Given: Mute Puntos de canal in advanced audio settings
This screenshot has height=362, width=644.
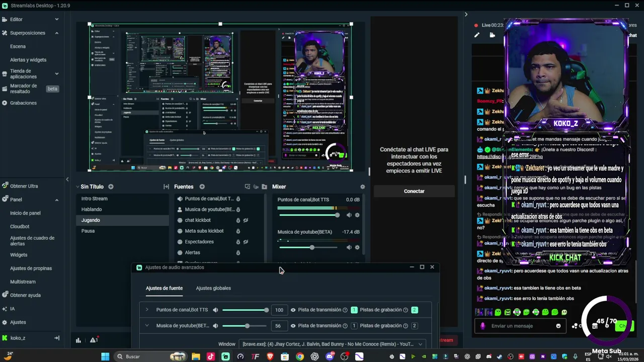Looking at the screenshot, I should point(215,310).
